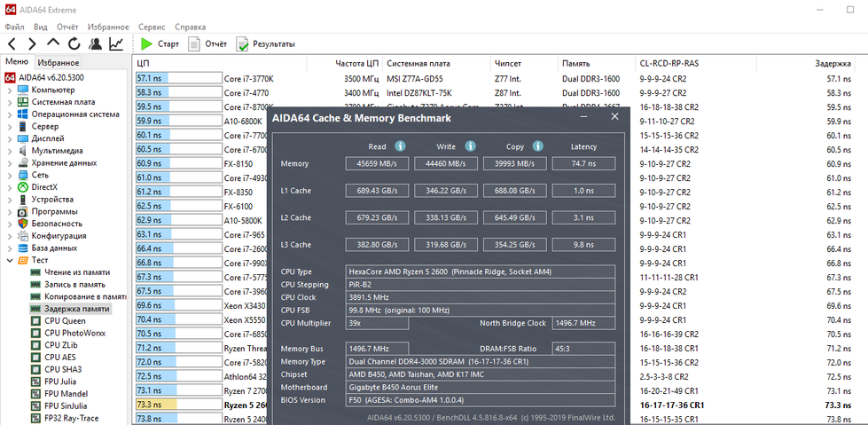Open the Результаты toolbar button
This screenshot has width=868, height=425.
pos(266,43)
